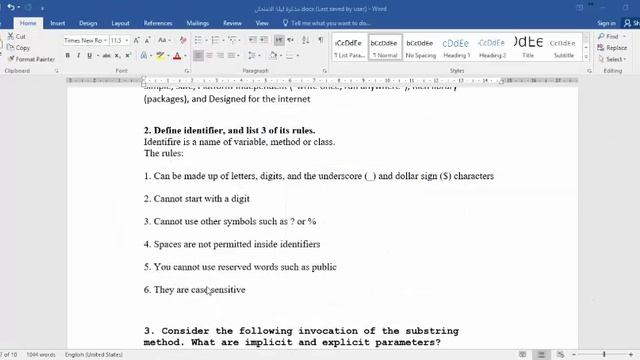Increase font size with Grow Font icon
The width and height of the screenshot is (640, 360).
(x=137, y=40)
